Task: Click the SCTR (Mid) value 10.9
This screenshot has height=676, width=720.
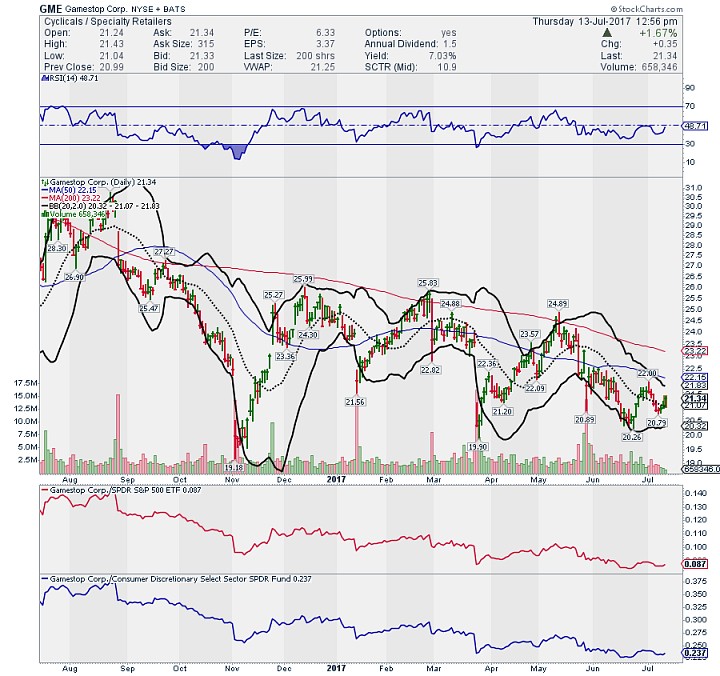Action: coord(447,67)
